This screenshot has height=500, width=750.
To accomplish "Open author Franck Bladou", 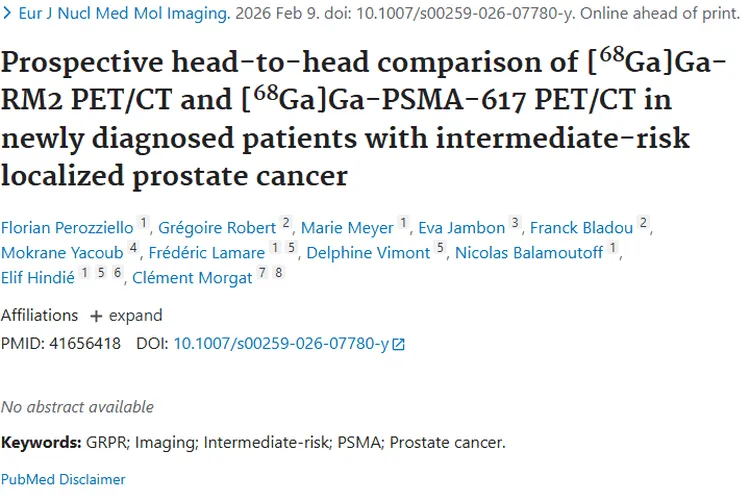I will (x=581, y=228).
